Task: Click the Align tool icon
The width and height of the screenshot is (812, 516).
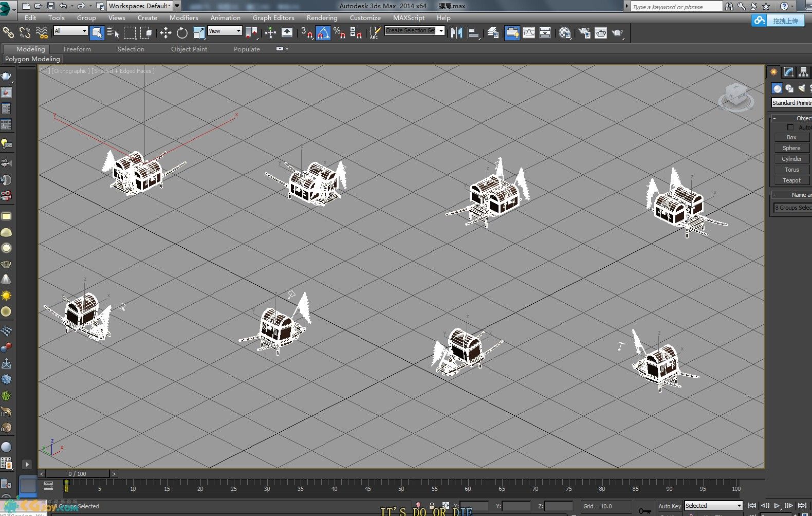Action: [474, 33]
